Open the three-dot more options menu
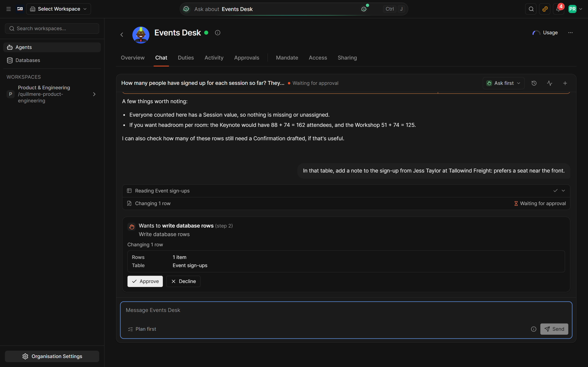Image resolution: width=588 pixels, height=367 pixels. (570, 33)
